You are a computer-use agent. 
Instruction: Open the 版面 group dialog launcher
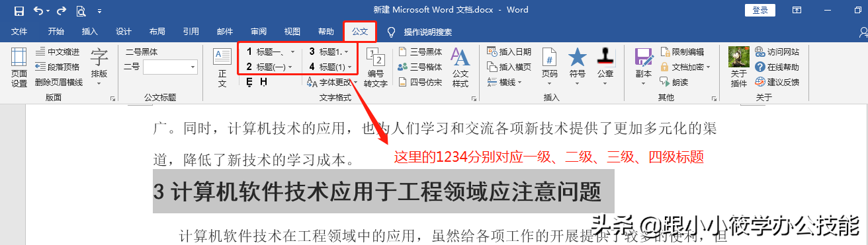[x=112, y=98]
